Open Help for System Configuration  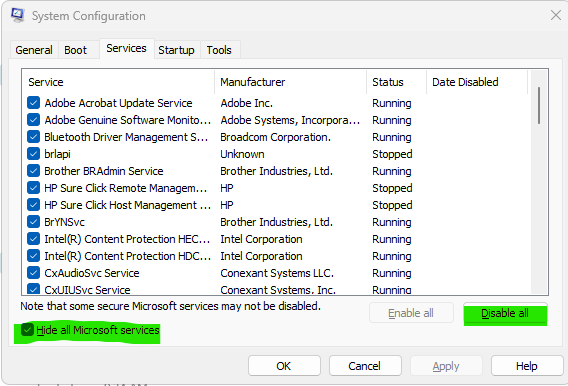point(527,366)
